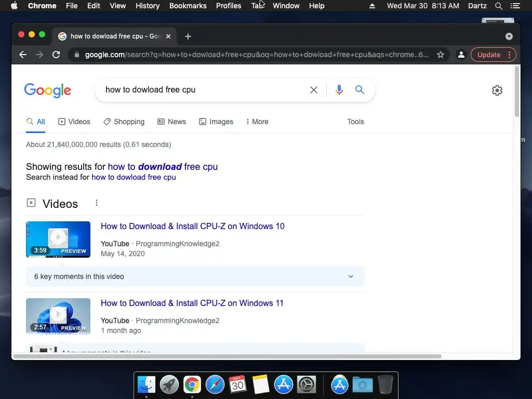Viewport: 532px width, 399px height.
Task: Click the blue magnifier search icon
Action: click(360, 89)
